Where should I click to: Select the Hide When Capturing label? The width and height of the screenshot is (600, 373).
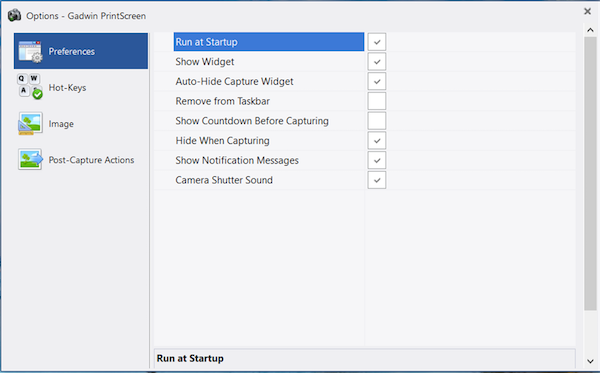point(222,141)
